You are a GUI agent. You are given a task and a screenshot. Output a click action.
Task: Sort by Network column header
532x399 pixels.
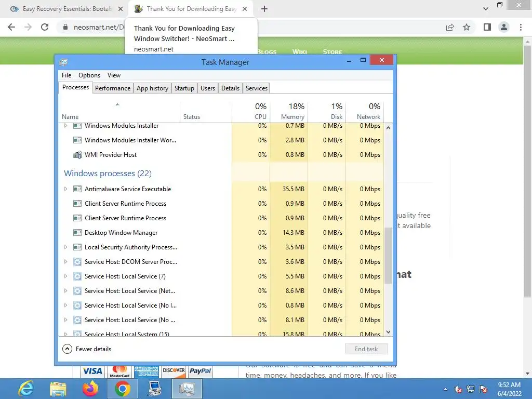point(365,112)
